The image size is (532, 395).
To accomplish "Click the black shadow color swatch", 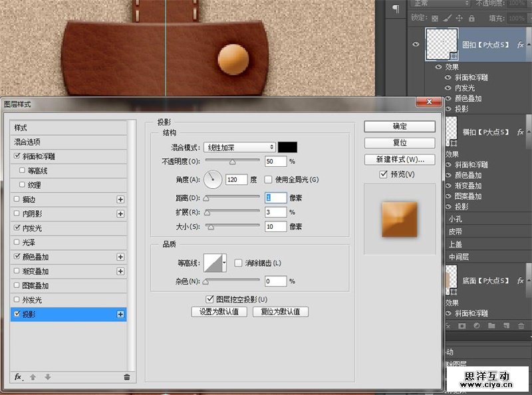I will [x=287, y=147].
